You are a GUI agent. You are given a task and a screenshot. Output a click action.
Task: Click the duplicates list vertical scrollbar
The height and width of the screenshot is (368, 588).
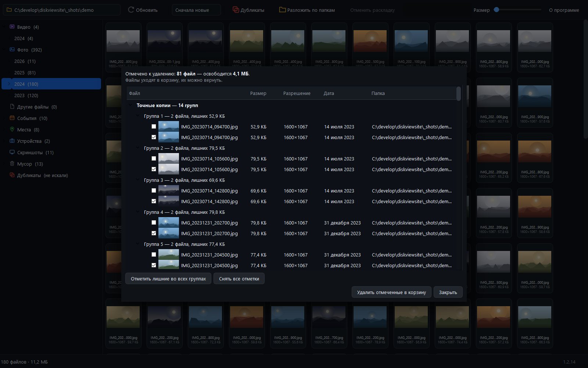459,93
